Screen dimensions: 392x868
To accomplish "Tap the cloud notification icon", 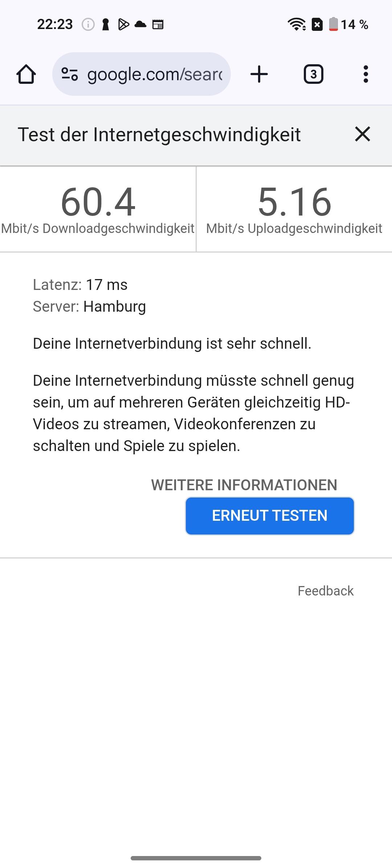I will coord(140,24).
